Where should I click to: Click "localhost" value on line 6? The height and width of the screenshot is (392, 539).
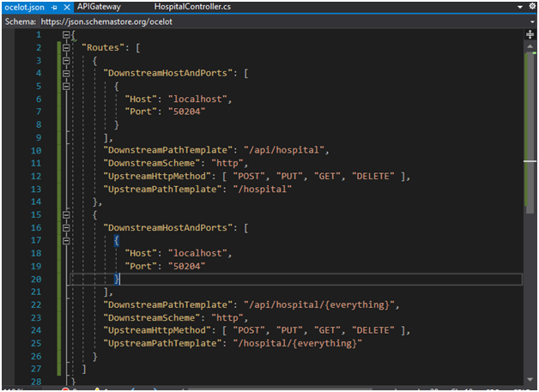click(x=197, y=100)
